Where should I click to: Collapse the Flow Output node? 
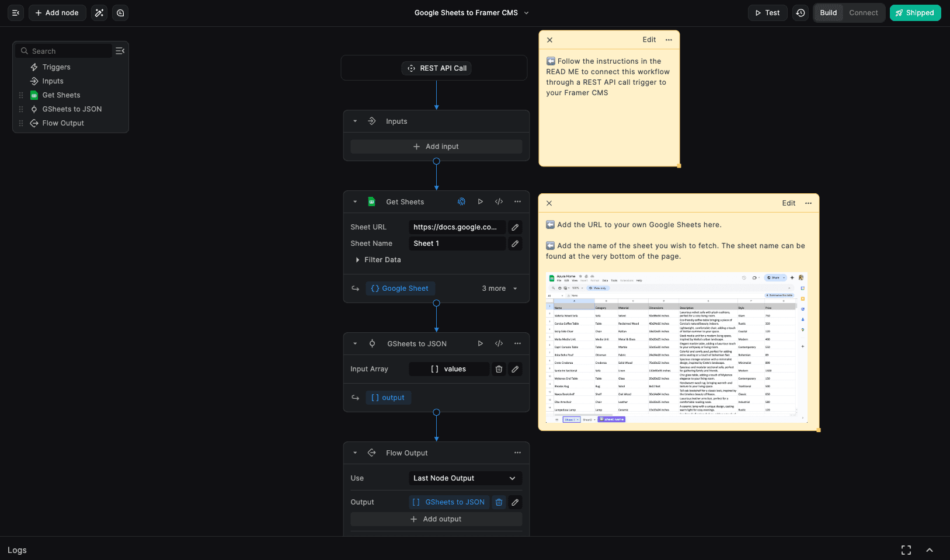coord(355,453)
